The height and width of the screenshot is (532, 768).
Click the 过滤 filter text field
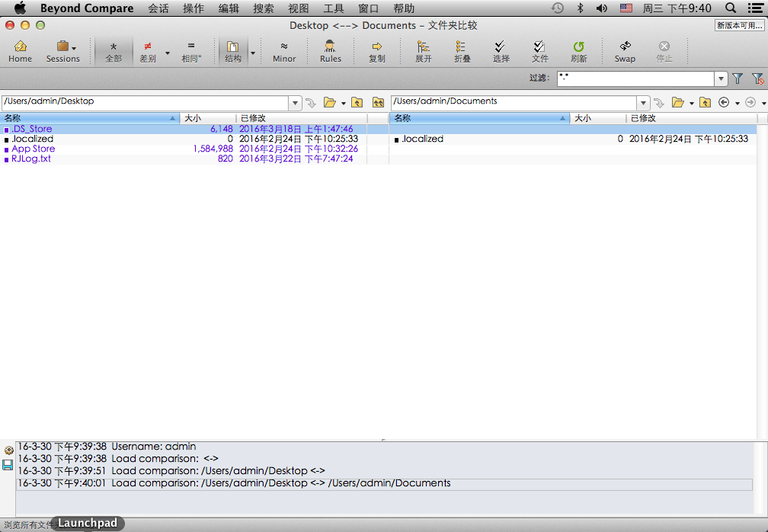coord(635,79)
